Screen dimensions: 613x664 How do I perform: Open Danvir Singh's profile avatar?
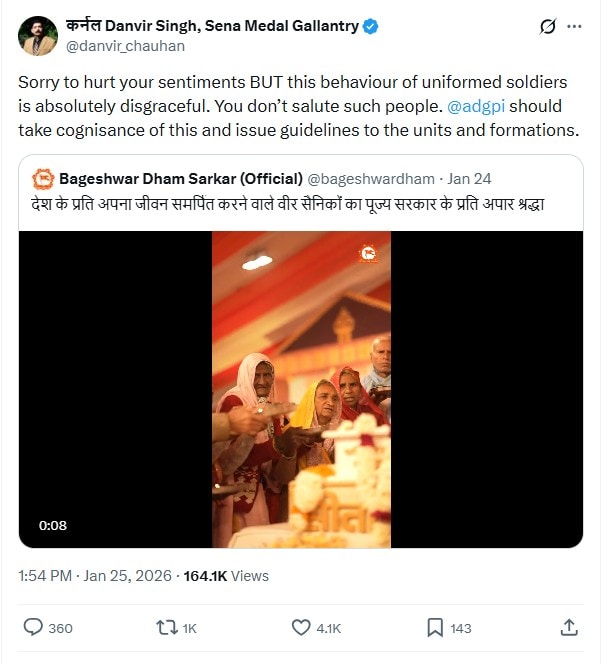38,35
